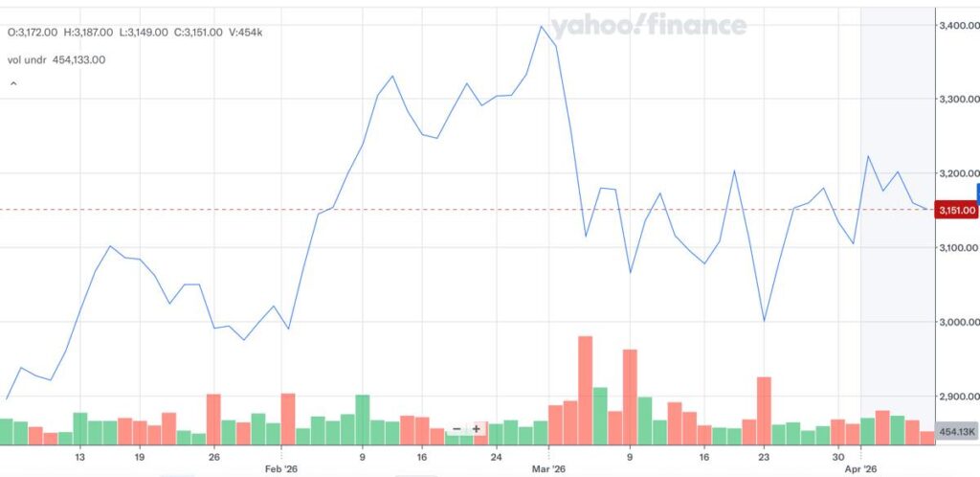Zoom in using the plus button
The width and height of the screenshot is (980, 477).
pos(476,429)
